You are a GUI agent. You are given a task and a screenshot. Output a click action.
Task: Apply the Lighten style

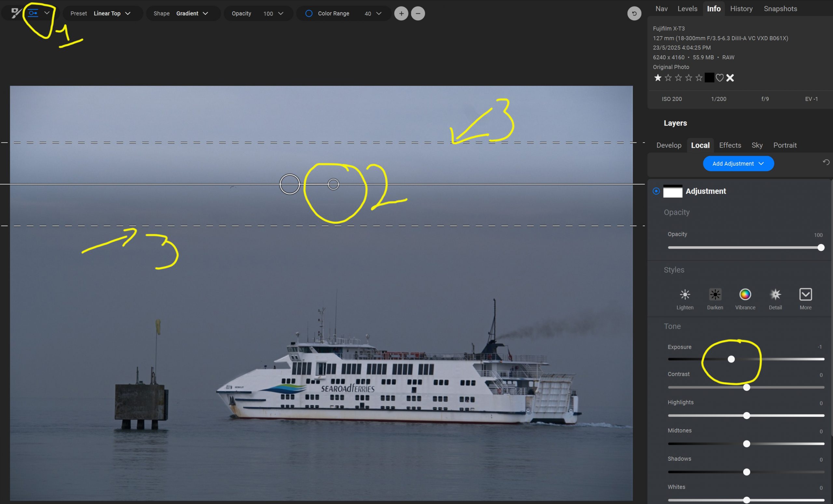[x=685, y=294]
